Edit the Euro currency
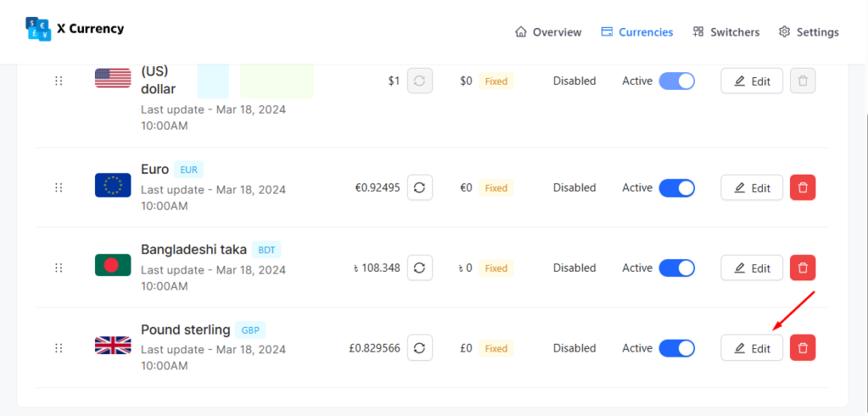 coord(752,187)
